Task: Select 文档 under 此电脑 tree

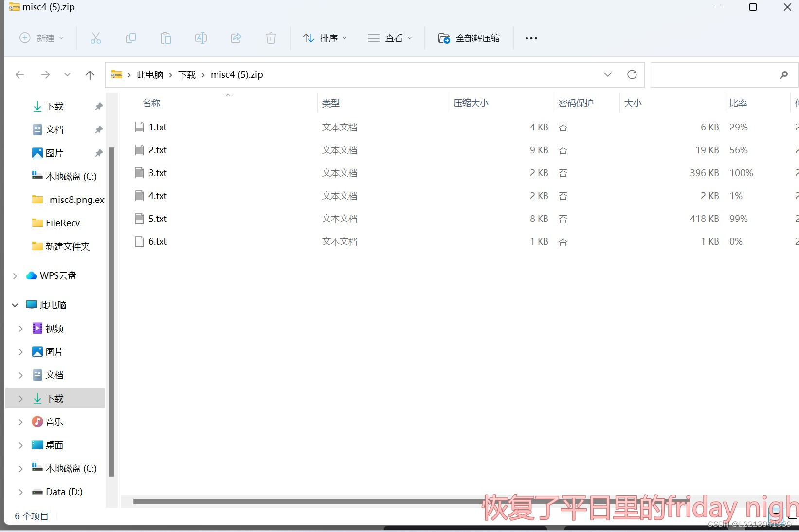Action: tap(48, 375)
